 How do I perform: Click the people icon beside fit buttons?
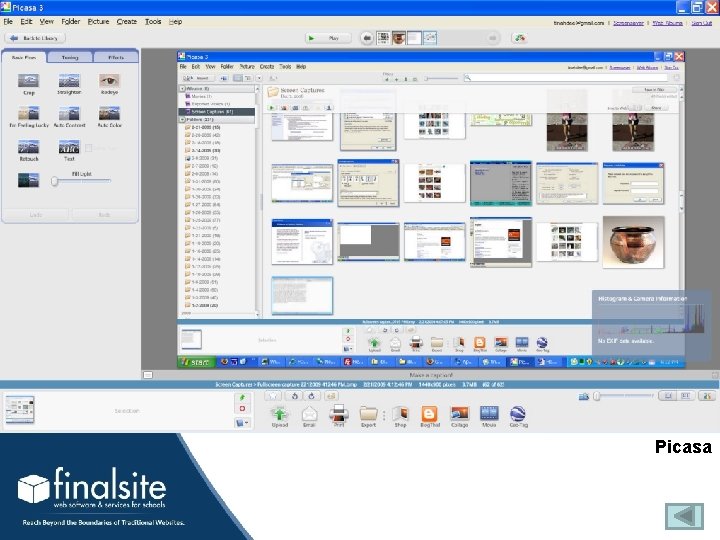[707, 396]
